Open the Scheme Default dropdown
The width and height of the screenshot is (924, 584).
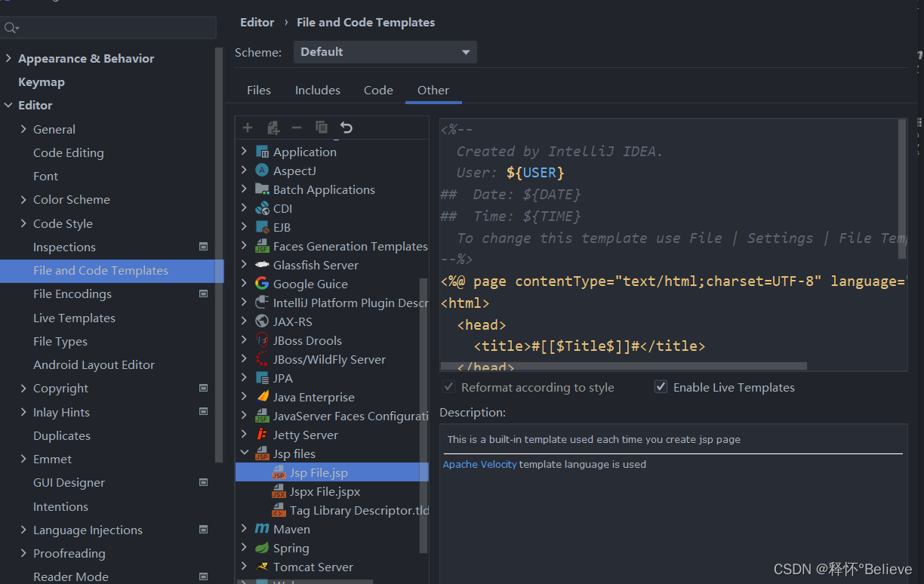click(x=384, y=52)
